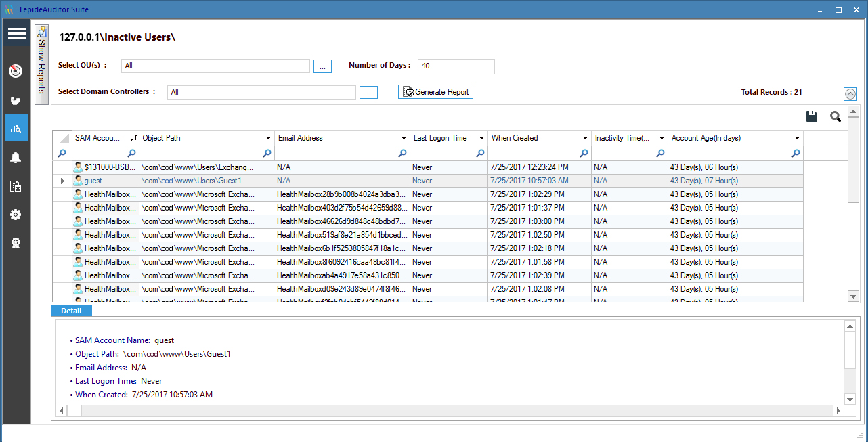Open the When Created column dropdown
Viewport: 868px width, 442px height.
[585, 138]
